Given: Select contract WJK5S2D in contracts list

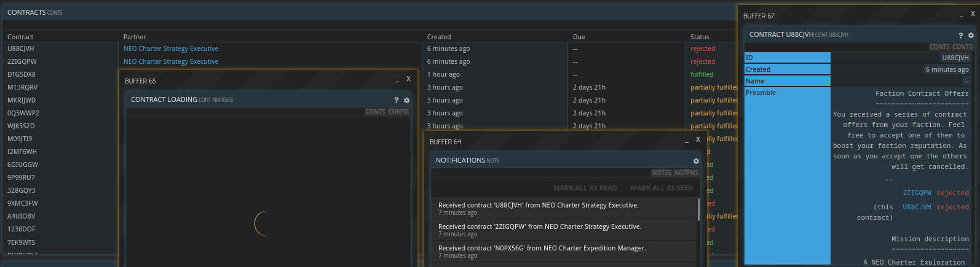Looking at the screenshot, I should coord(21,126).
